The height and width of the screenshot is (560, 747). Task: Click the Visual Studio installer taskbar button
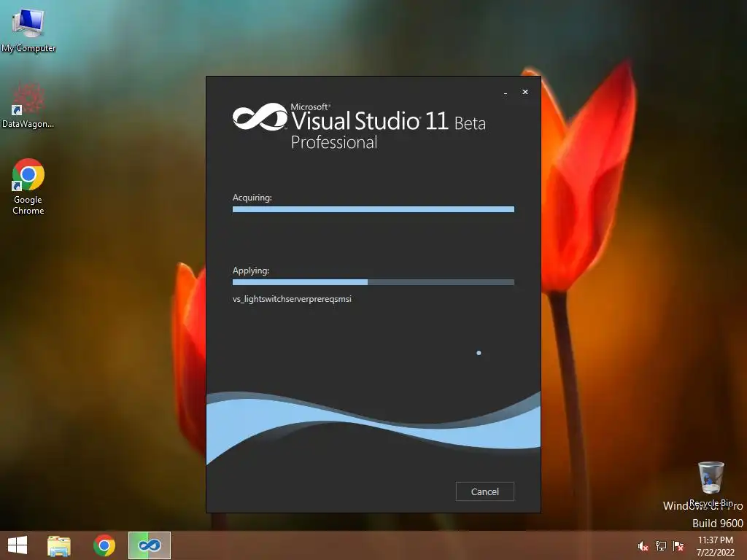click(149, 545)
